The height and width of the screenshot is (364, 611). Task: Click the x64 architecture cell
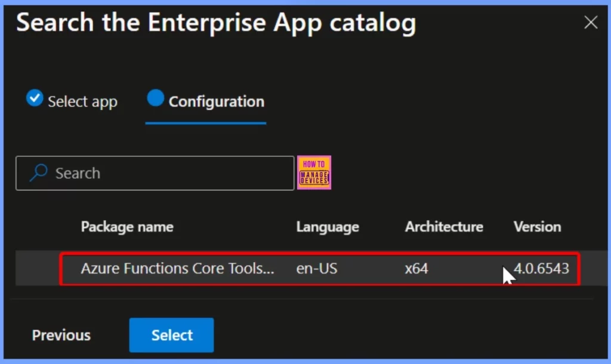(x=416, y=269)
